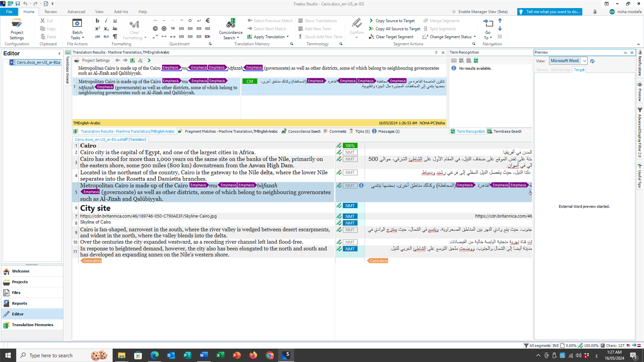The image size is (644, 362).
Task: Switch to the Advanced ribbon tab
Action: 76,12
